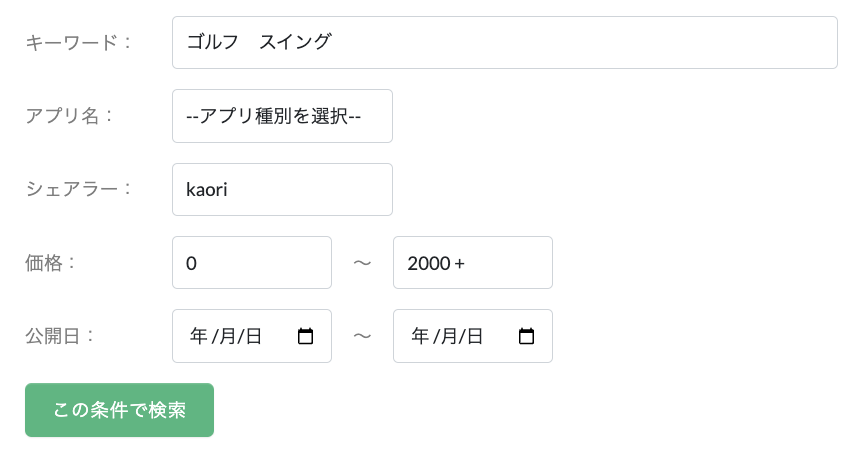Select the minimum price field showing 0

click(252, 263)
